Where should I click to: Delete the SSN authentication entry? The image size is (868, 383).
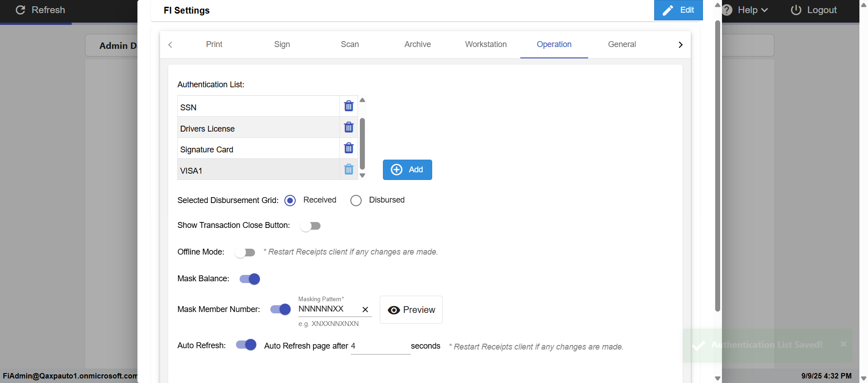click(349, 106)
